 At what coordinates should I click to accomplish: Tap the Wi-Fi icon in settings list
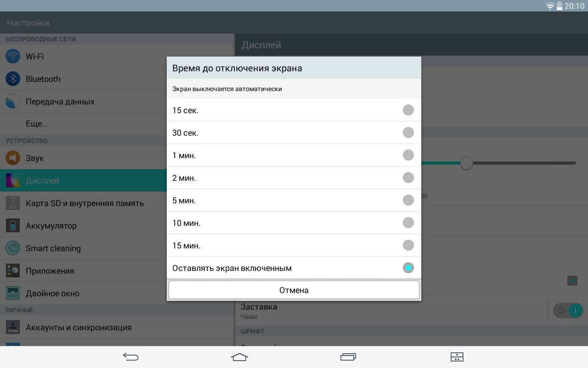13,57
